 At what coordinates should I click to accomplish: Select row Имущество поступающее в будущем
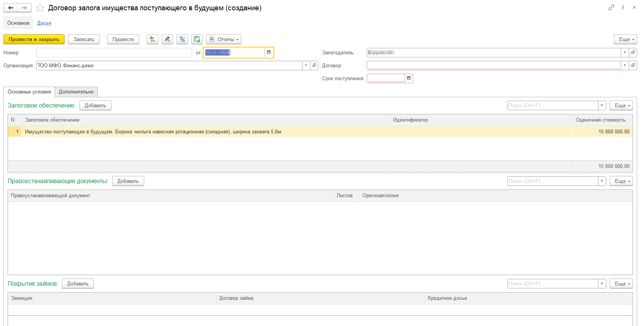(x=320, y=131)
